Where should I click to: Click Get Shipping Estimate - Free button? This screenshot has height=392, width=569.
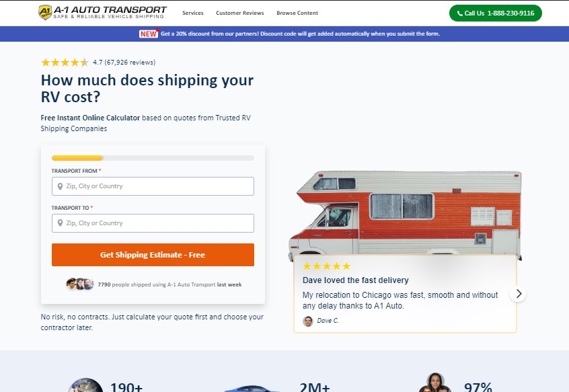pos(153,255)
